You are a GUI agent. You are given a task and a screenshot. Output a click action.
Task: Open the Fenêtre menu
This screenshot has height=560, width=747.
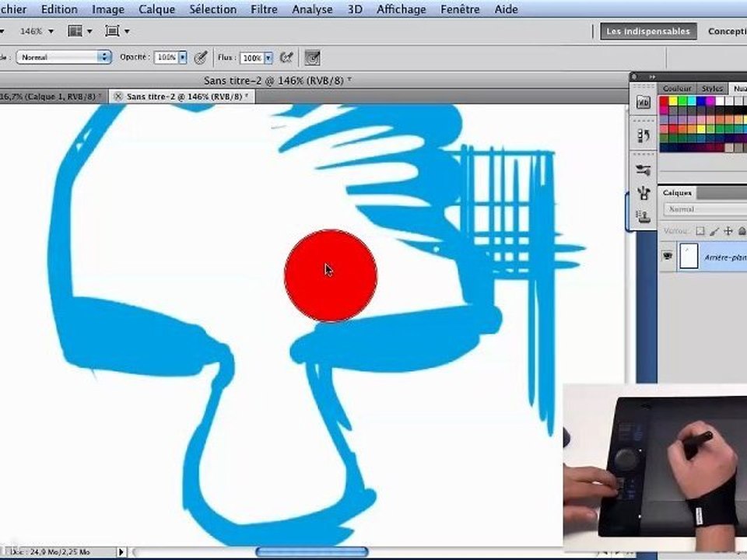pyautogui.click(x=460, y=9)
